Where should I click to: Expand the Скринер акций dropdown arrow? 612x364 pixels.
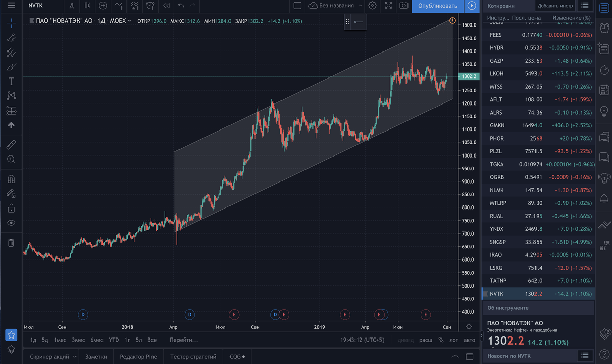tap(74, 357)
